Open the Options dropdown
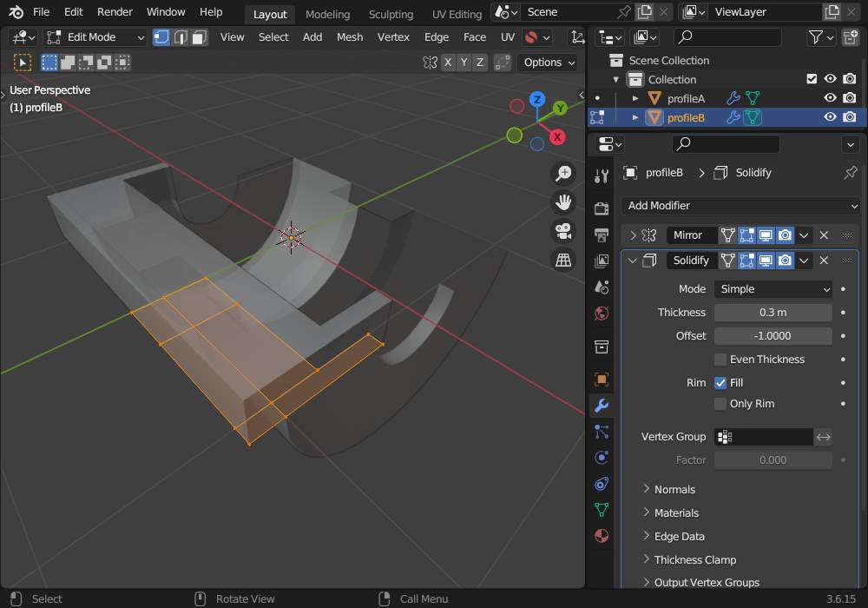Viewport: 868px width, 608px height. click(x=549, y=63)
